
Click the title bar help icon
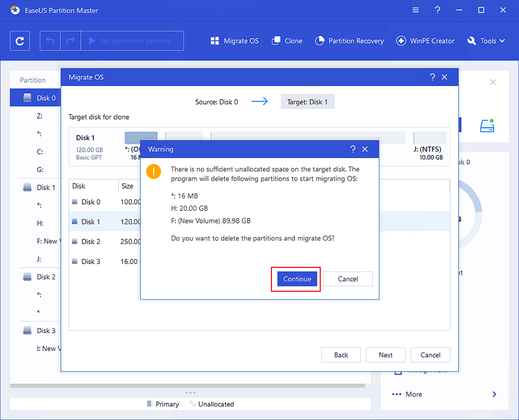pos(437,10)
